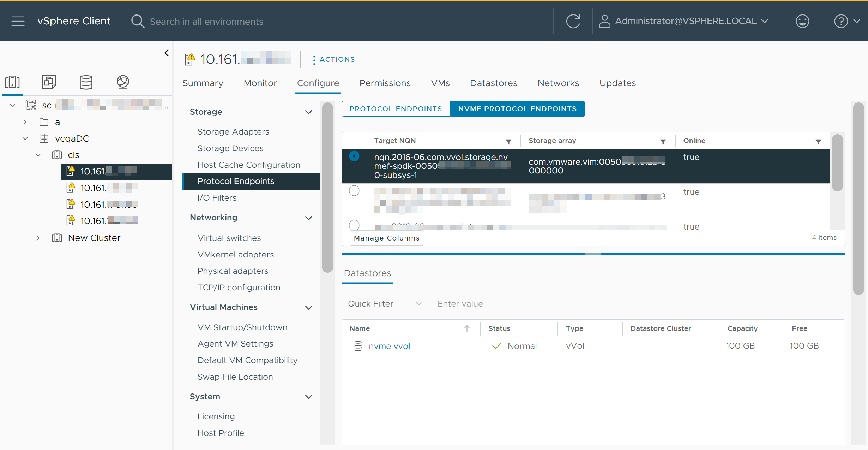Viewport: 868px width, 450px height.
Task: Open the Quick Filter dropdown
Action: pyautogui.click(x=385, y=304)
